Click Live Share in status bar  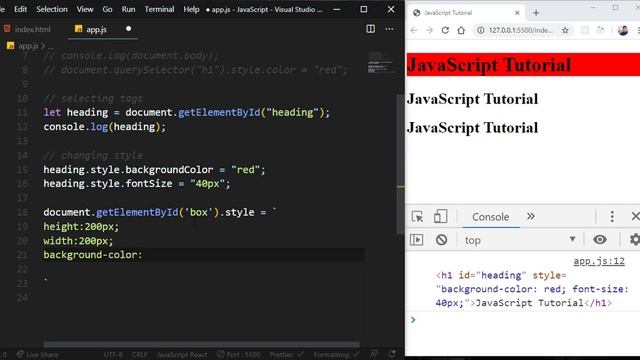click(x=38, y=355)
